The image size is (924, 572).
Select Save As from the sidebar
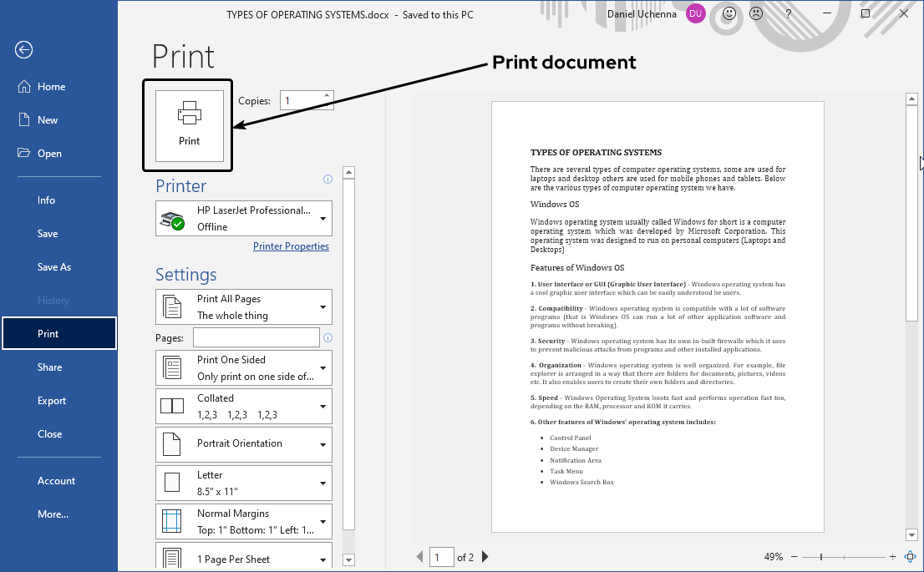click(54, 266)
